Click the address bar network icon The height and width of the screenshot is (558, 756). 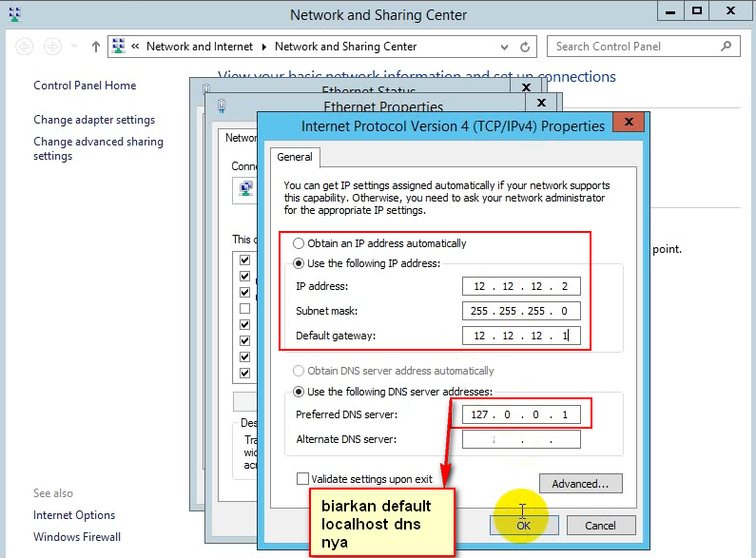118,46
